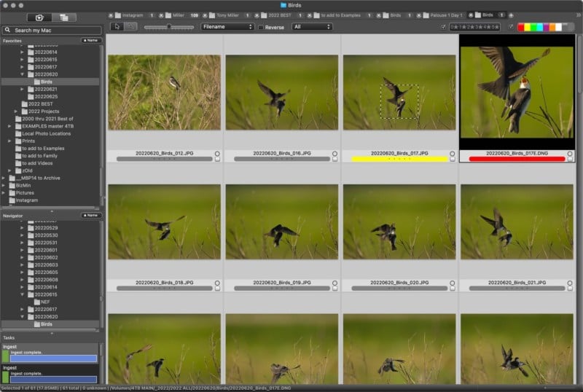Enable the Reverse sort checkbox
Screen dimensions: 583x392
pyautogui.click(x=261, y=27)
